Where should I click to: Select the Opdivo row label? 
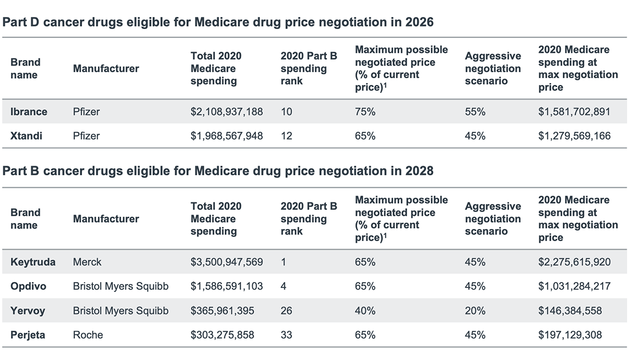click(x=28, y=286)
